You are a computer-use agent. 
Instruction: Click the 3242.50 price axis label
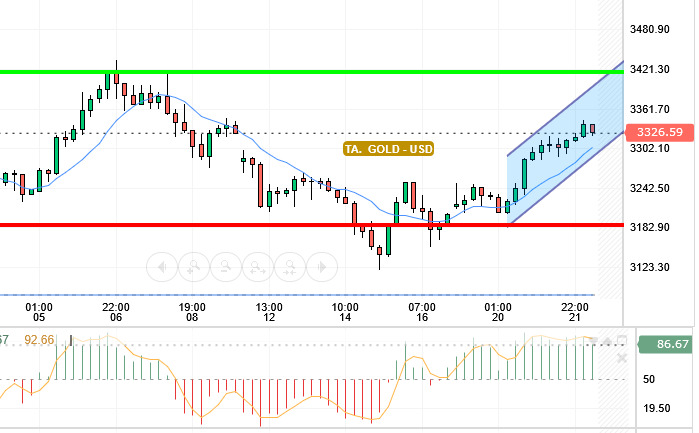(x=650, y=188)
